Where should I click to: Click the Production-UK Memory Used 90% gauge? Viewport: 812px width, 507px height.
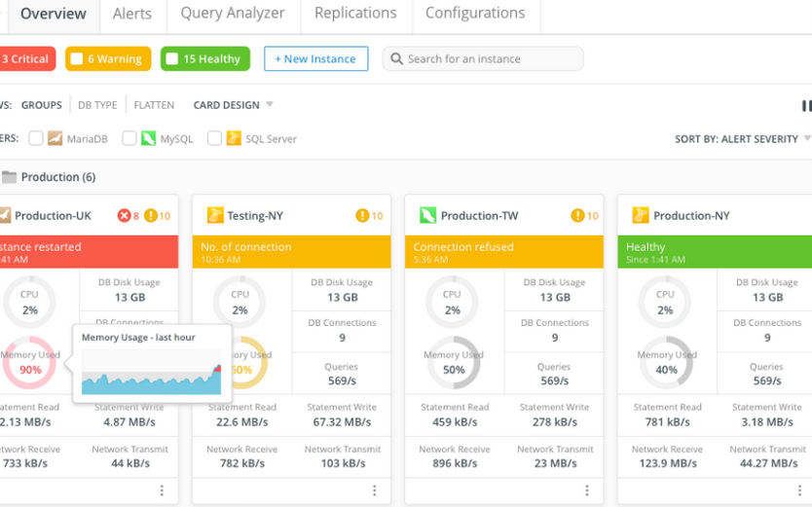click(x=29, y=363)
